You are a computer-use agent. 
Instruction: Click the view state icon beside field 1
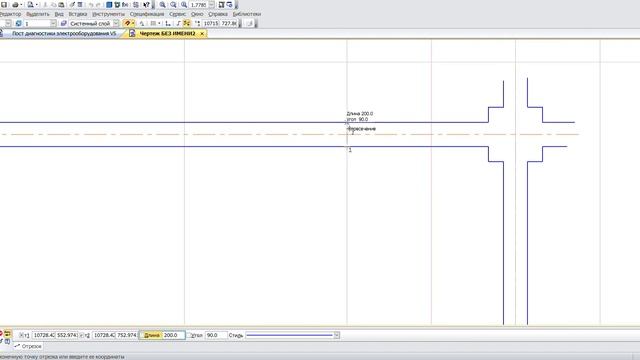pos(18,23)
